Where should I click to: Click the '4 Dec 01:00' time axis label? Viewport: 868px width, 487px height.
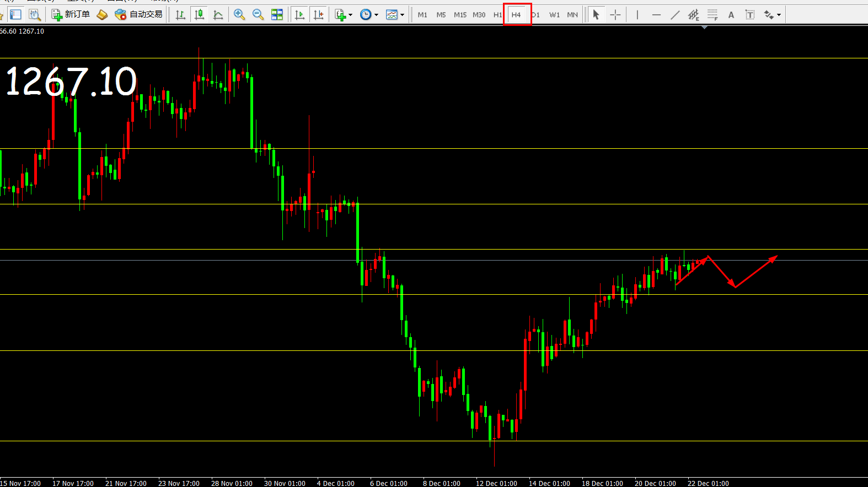tap(336, 483)
